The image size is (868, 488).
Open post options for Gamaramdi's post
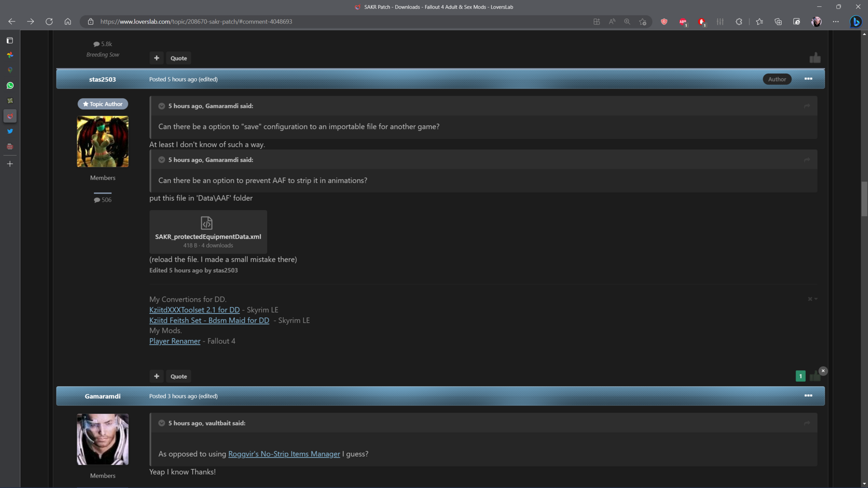pyautogui.click(x=808, y=396)
